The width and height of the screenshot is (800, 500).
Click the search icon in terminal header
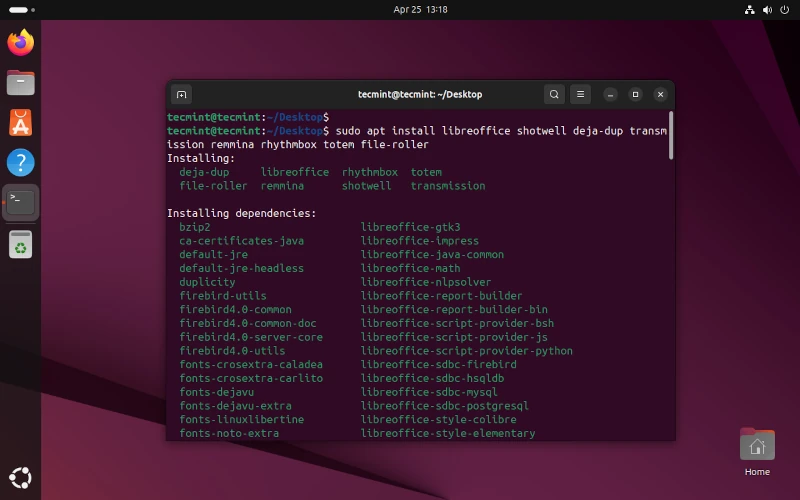tap(554, 95)
